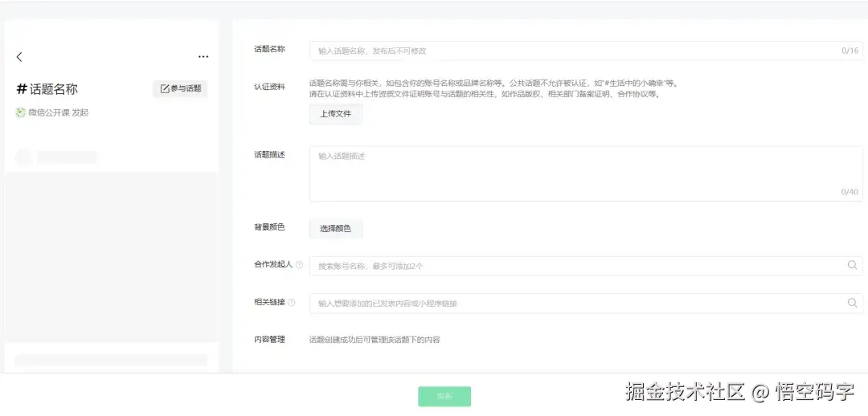
Task: Click the 上传文件 button
Action: [335, 114]
